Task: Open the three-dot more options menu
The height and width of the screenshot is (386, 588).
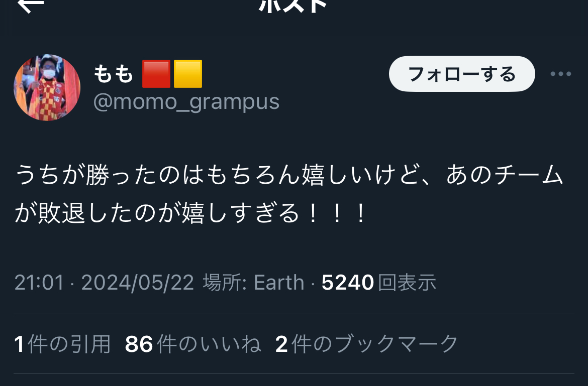Action: click(x=561, y=74)
